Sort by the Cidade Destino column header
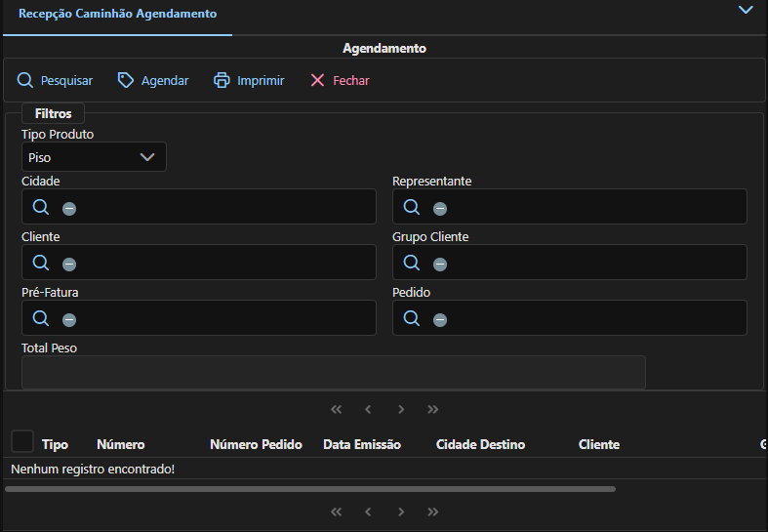Viewport: 768px width, 532px height. [x=480, y=444]
